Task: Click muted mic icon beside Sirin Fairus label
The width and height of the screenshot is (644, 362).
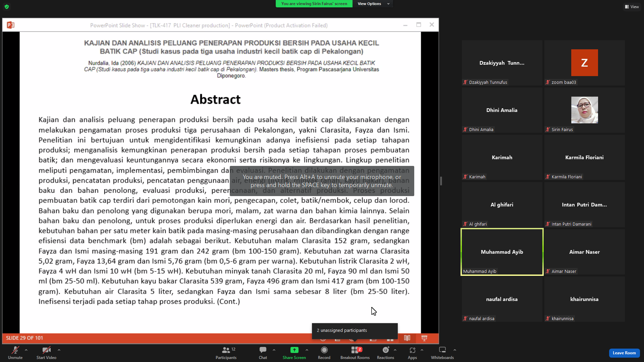Action: pyautogui.click(x=548, y=130)
